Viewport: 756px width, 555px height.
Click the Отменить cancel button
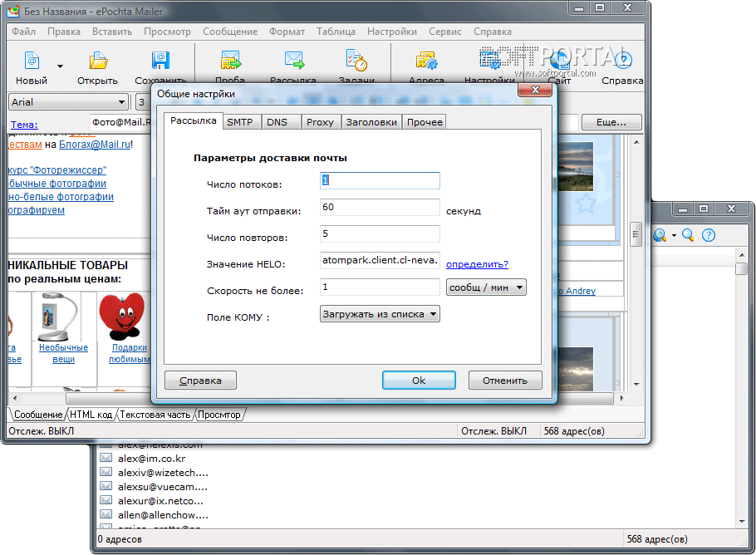(x=505, y=381)
